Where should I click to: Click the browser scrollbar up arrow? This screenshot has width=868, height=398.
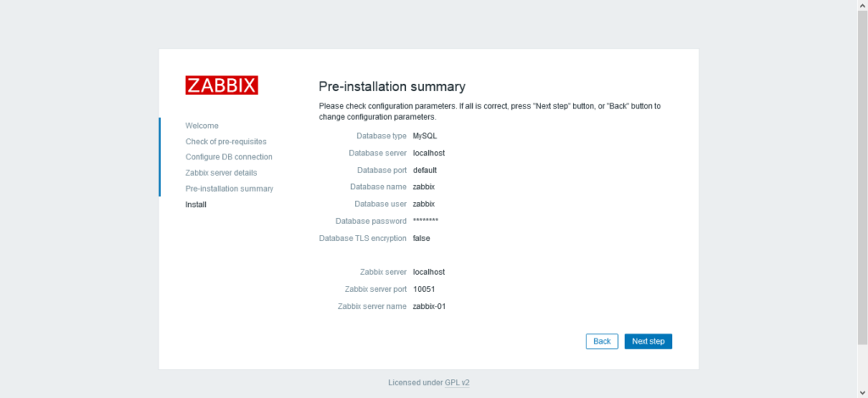862,5
